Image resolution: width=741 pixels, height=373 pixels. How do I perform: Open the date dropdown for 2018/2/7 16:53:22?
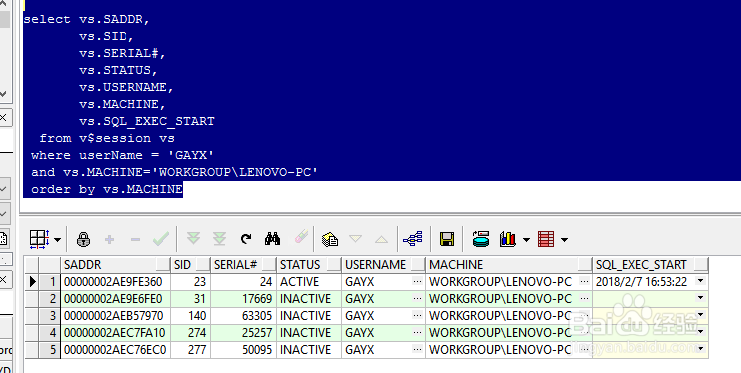pos(700,281)
